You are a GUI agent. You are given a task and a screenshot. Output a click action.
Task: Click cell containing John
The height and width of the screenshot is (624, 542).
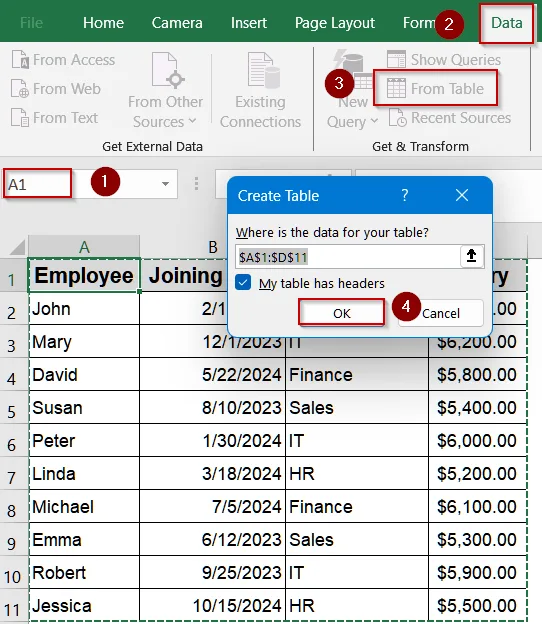[84, 309]
